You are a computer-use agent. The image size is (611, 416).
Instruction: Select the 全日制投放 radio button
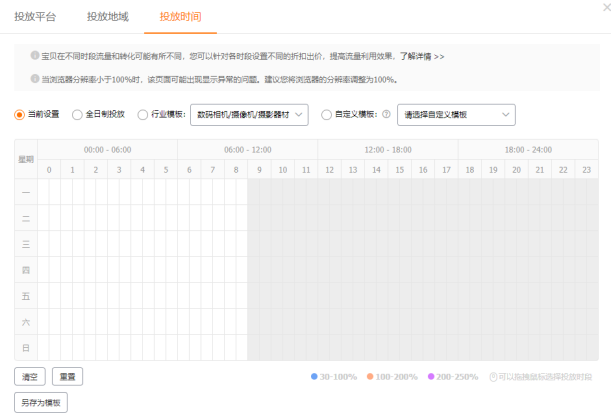coord(77,115)
